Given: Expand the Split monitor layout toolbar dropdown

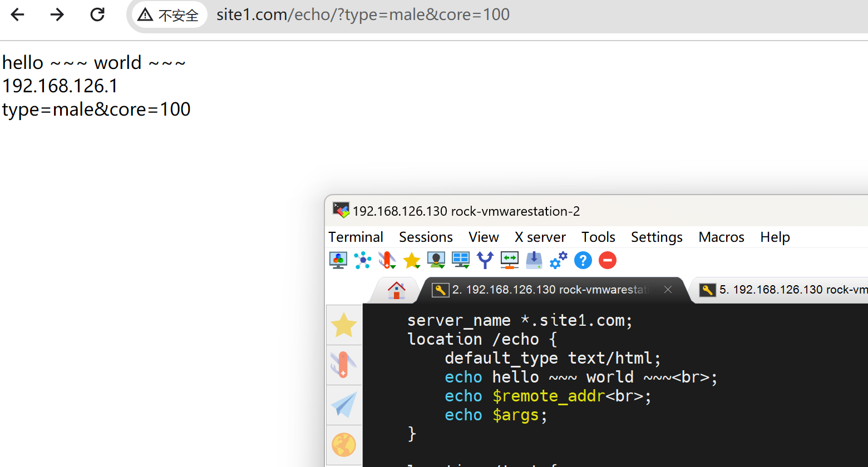Looking at the screenshot, I should [461, 260].
